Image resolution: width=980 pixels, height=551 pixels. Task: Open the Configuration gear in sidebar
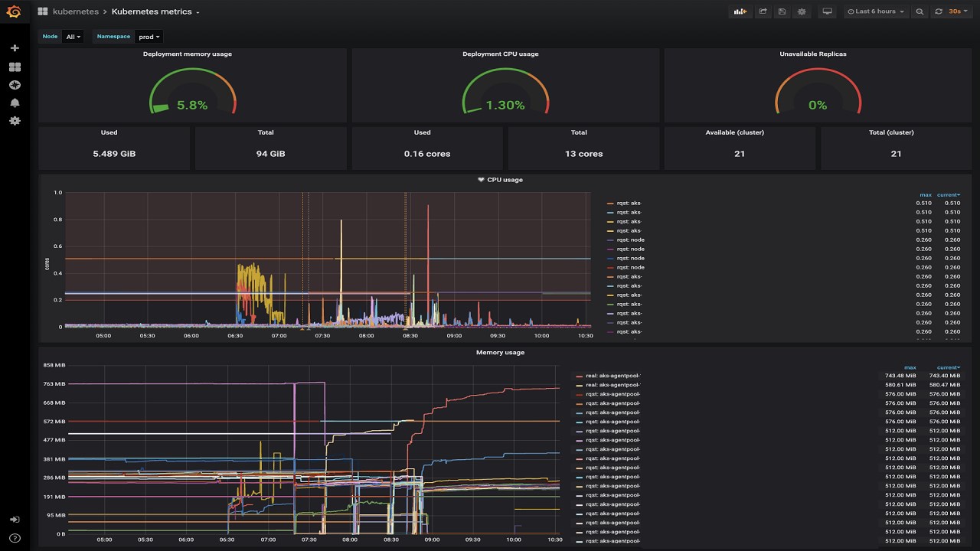[x=15, y=121]
